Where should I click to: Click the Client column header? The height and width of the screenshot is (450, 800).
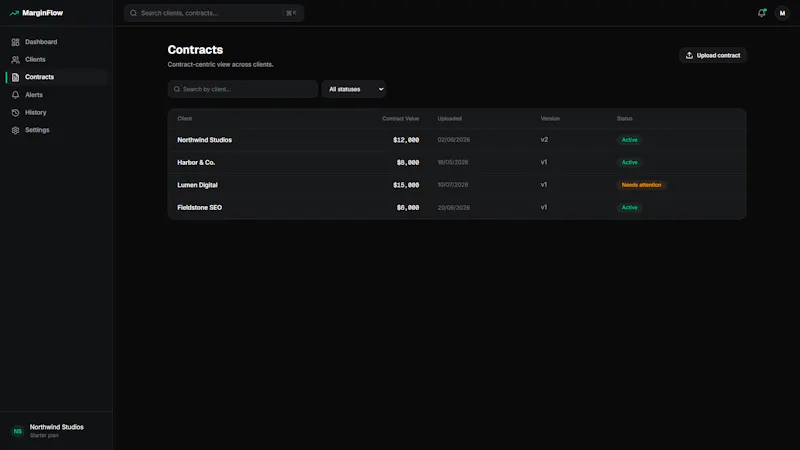[185, 118]
